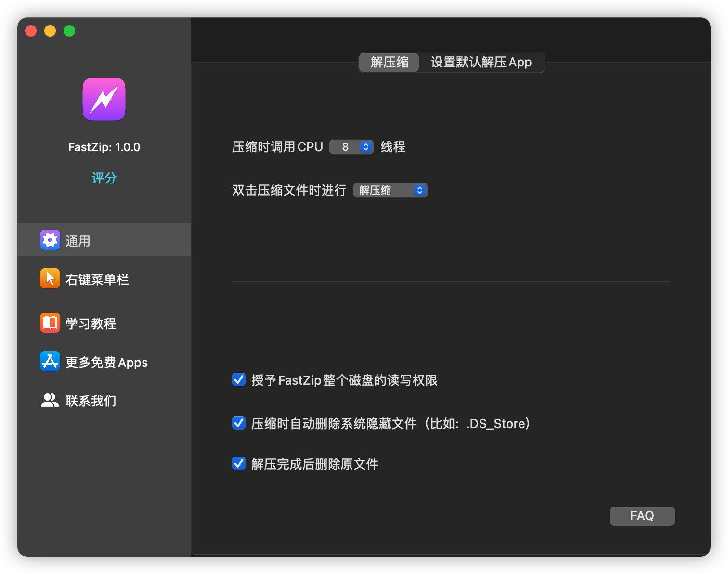728x574 pixels.
Task: Select the gear icon beside 通用
Action: 50,240
